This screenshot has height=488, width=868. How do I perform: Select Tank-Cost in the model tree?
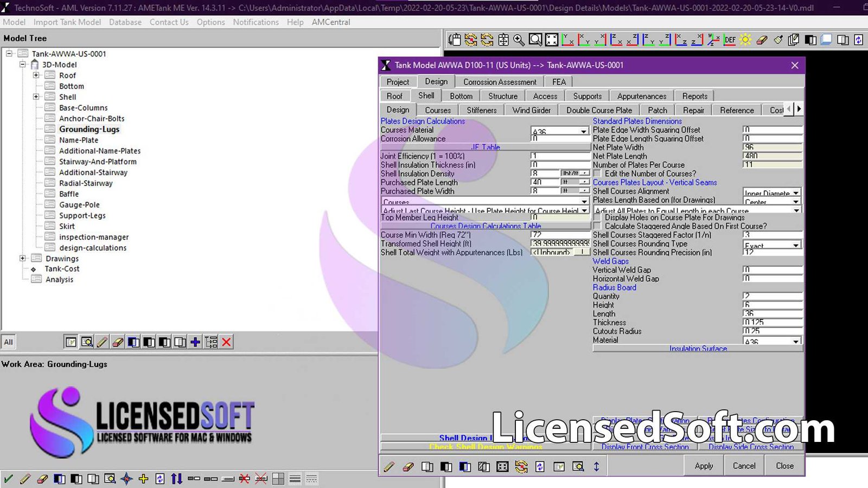62,269
